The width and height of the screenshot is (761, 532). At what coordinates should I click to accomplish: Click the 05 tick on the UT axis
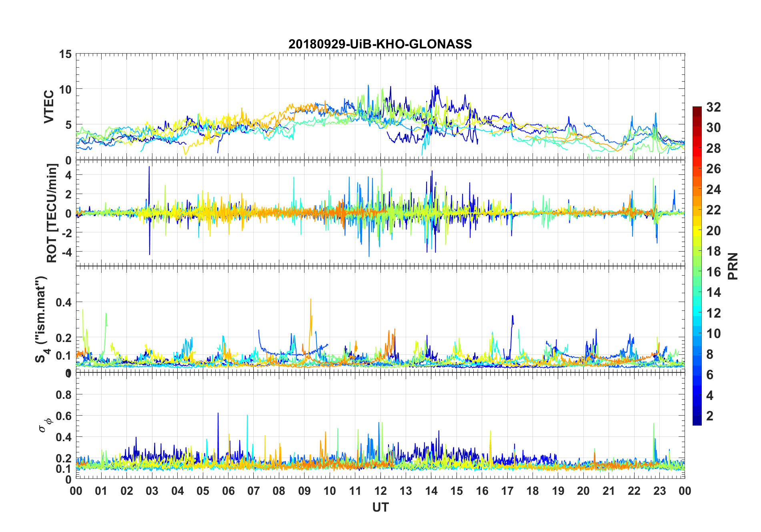pos(203,491)
